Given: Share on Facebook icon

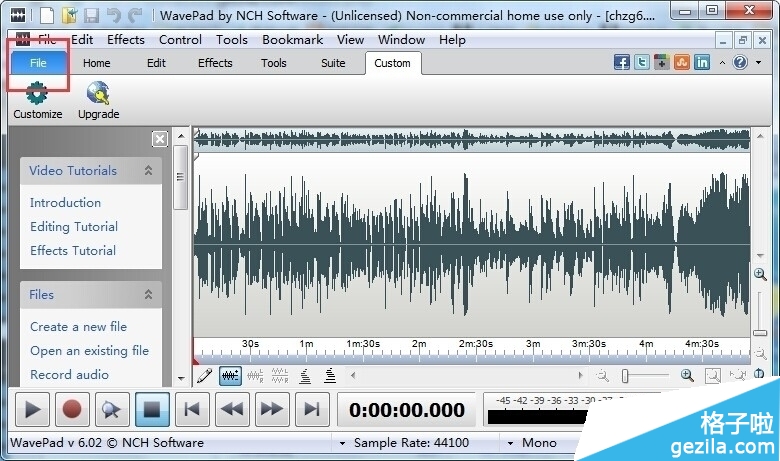Looking at the screenshot, I should click(621, 63).
